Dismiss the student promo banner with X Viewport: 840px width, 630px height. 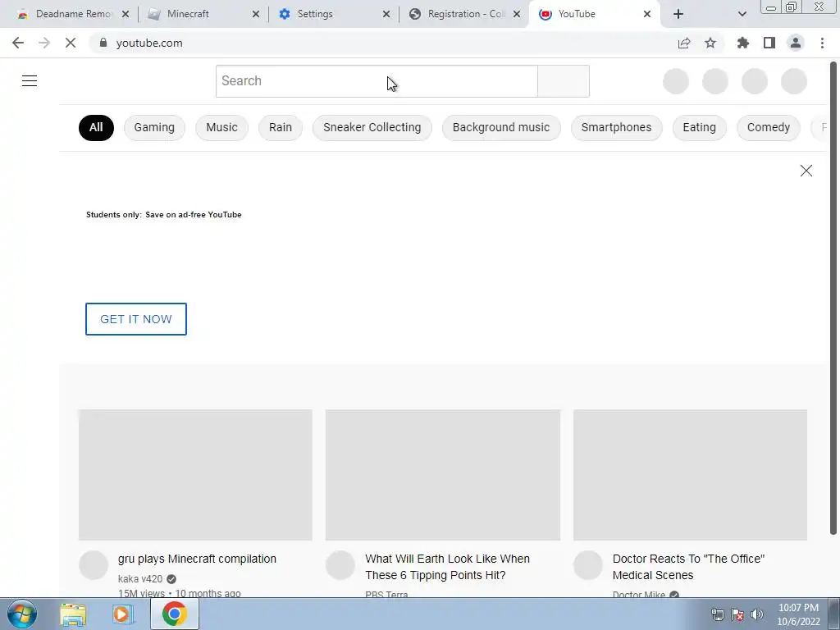coord(806,171)
